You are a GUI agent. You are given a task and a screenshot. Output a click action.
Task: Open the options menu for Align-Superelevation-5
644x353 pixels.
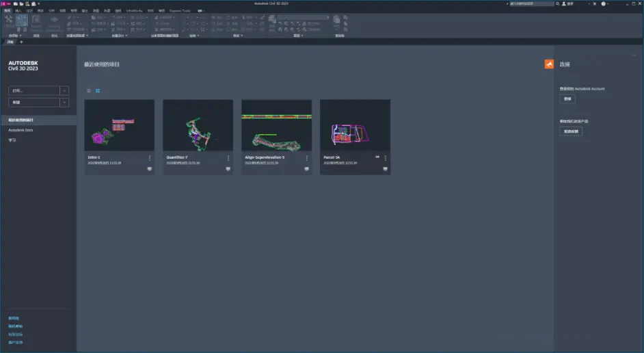(307, 158)
